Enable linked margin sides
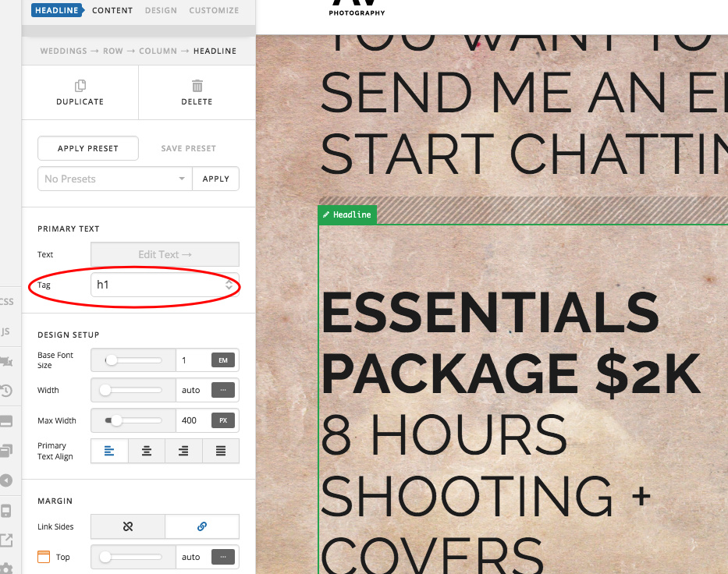 [x=202, y=526]
